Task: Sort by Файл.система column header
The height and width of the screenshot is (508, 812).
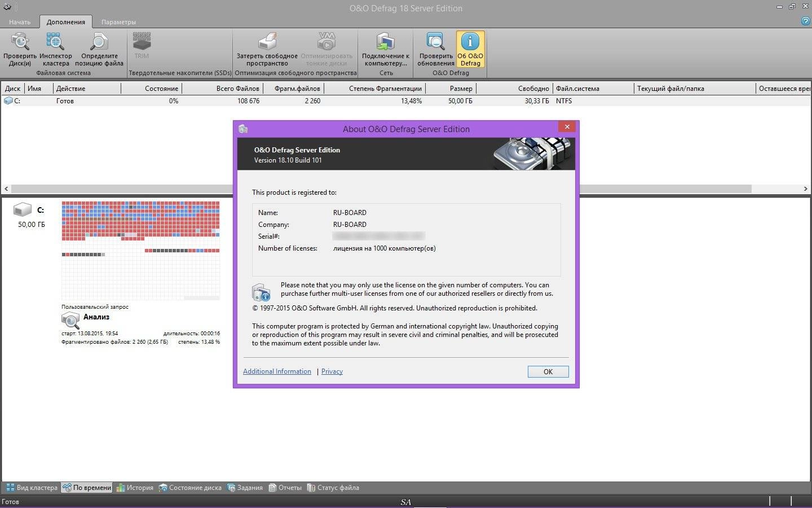Action: [x=593, y=89]
